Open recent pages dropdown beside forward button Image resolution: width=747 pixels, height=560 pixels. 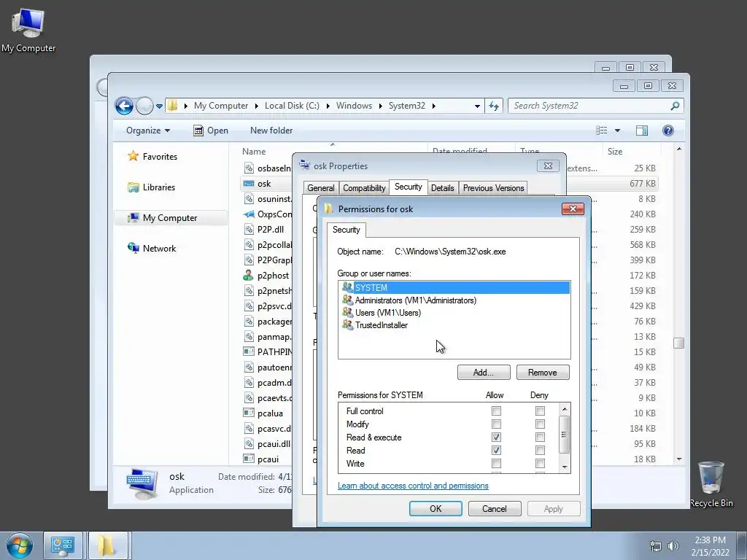[x=159, y=106]
